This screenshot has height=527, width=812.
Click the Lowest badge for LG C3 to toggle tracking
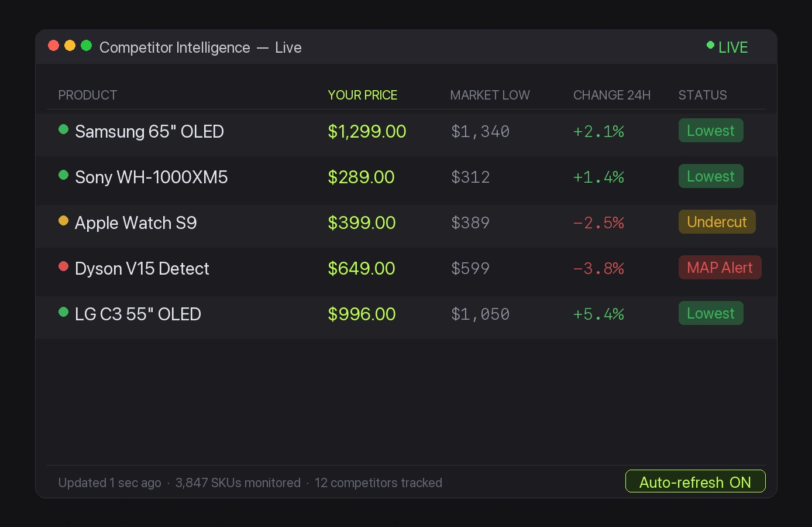tap(711, 313)
